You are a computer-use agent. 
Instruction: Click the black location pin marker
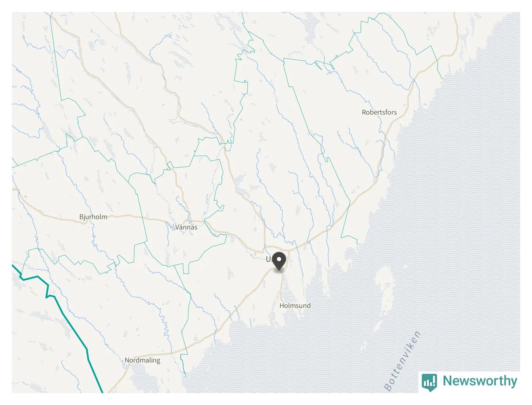click(x=279, y=261)
